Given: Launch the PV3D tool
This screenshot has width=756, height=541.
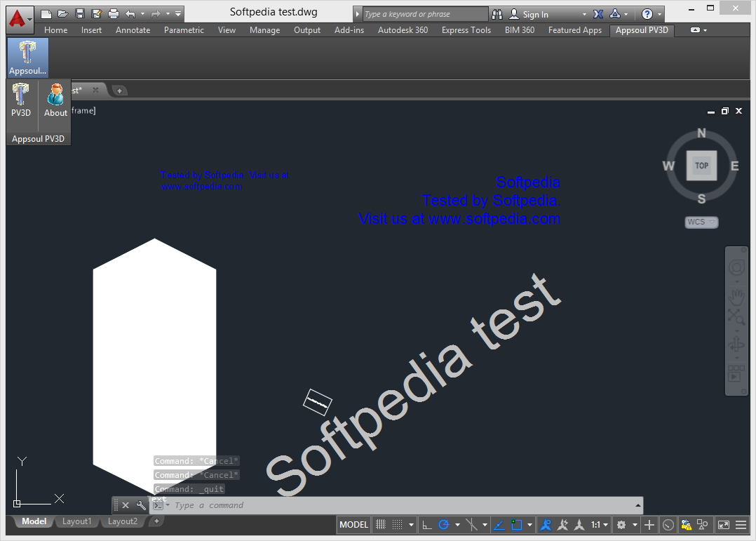Looking at the screenshot, I should (x=21, y=100).
